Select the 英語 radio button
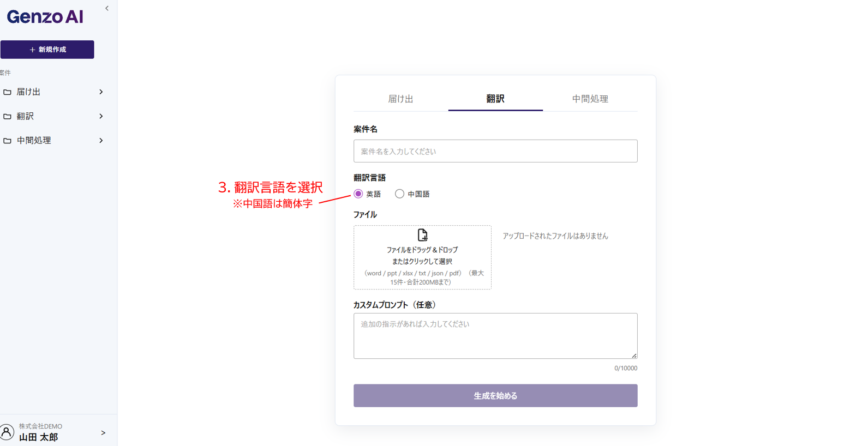Image resolution: width=868 pixels, height=446 pixels. (x=358, y=194)
